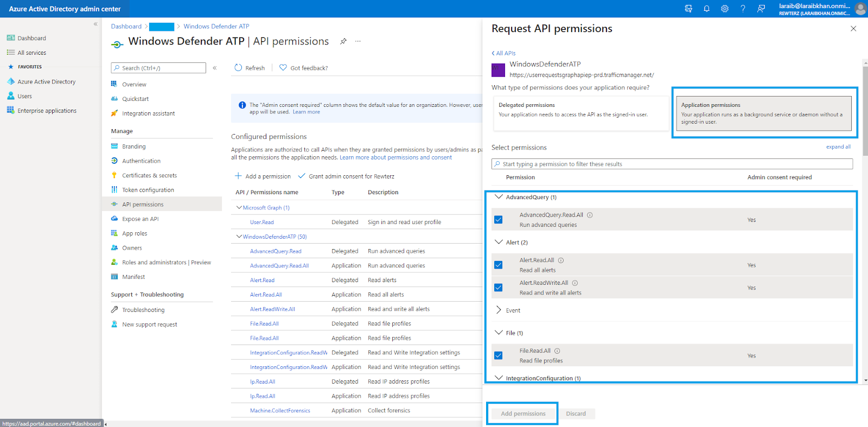Image resolution: width=868 pixels, height=427 pixels.
Task: Click info icon next to File.Read.All
Action: (x=557, y=351)
